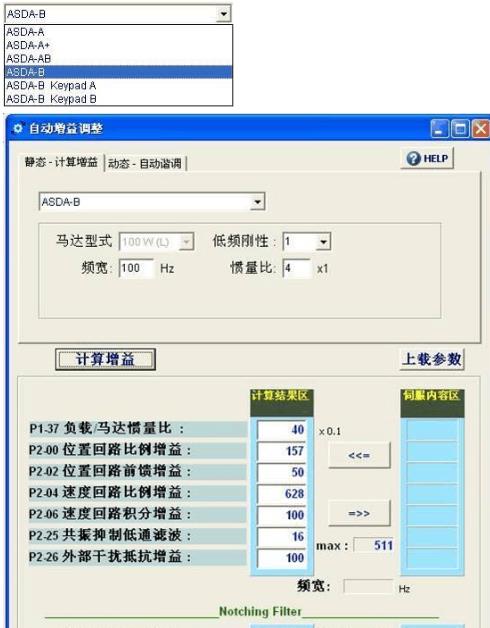Minimize the 自动增益调整 window
The width and height of the screenshot is (490, 628).
pyautogui.click(x=440, y=129)
